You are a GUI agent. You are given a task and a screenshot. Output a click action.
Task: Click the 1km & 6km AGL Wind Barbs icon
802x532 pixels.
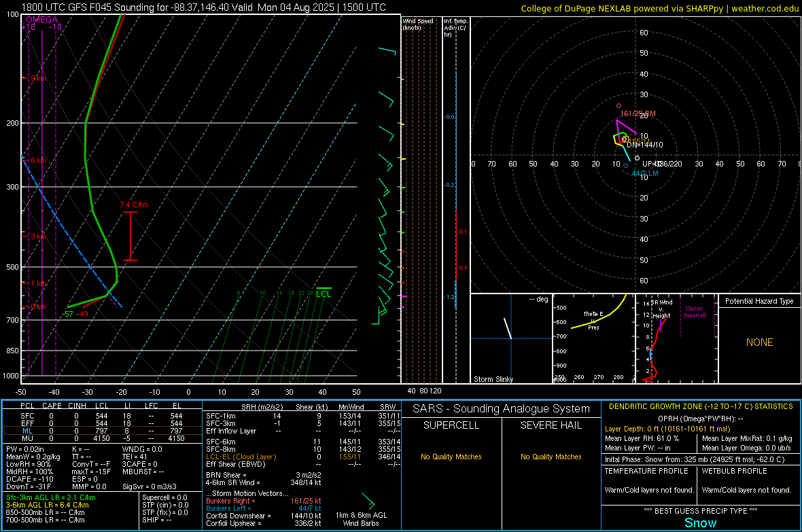point(368,501)
